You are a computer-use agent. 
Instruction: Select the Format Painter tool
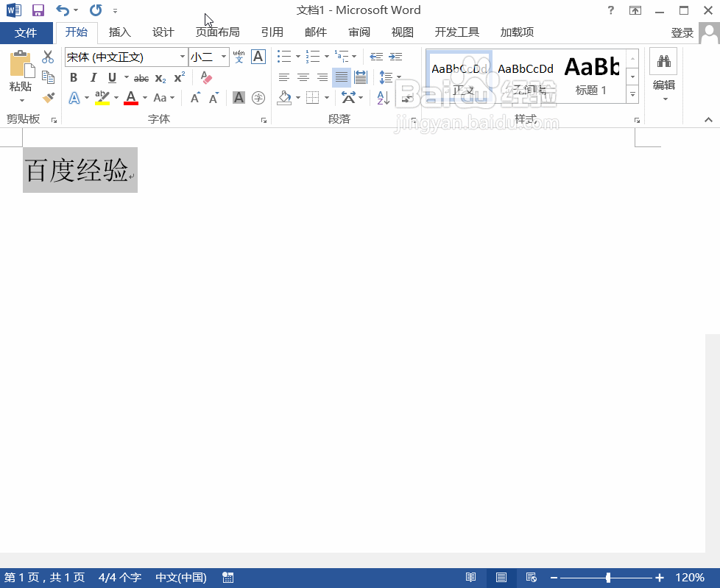[x=49, y=97]
